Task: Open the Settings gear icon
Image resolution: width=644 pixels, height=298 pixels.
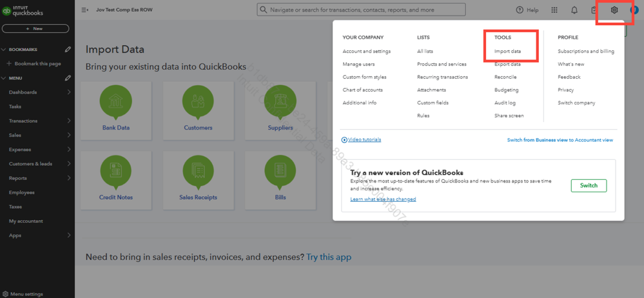Action: pyautogui.click(x=614, y=10)
